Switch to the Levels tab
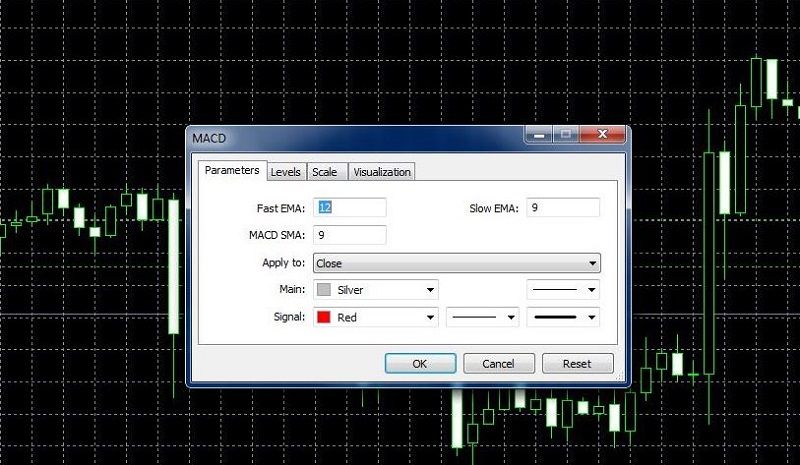Screen dimensions: 800x465 (286, 172)
